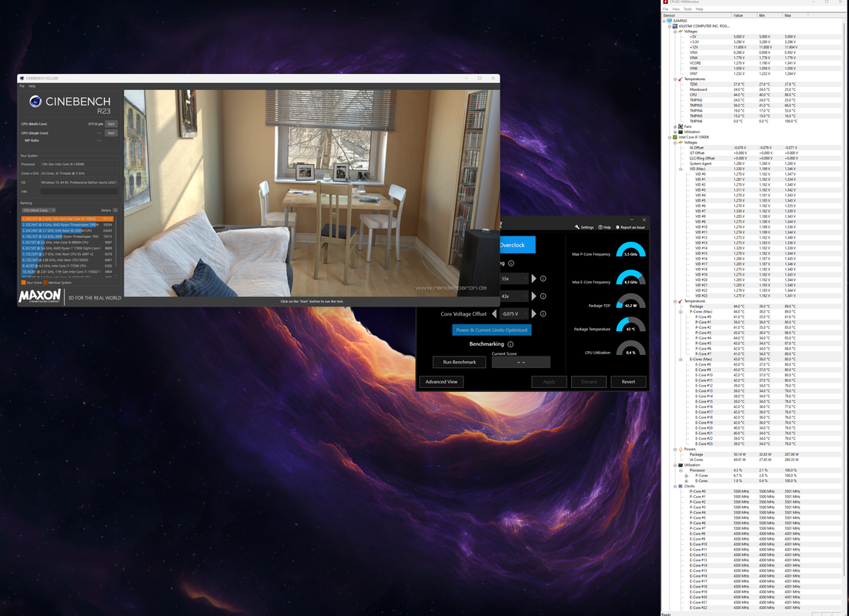Toggle Power & Current Limits Optimized button
The width and height of the screenshot is (849, 616).
492,330
